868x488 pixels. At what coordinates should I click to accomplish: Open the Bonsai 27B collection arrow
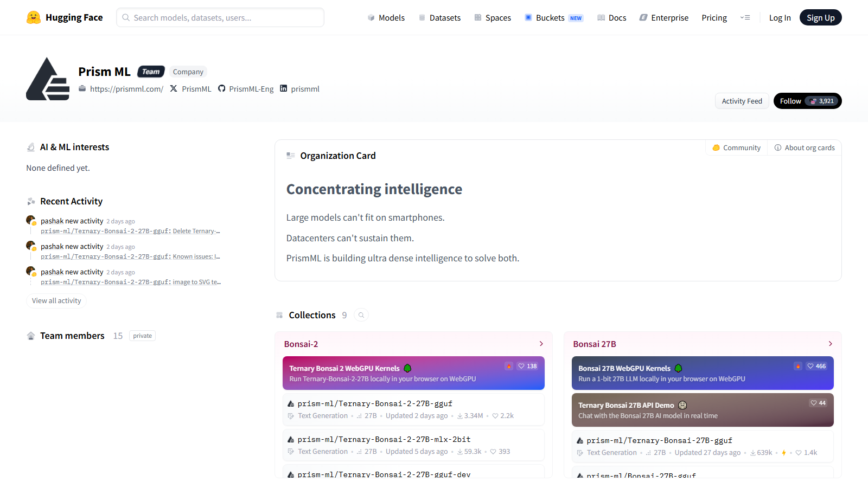[831, 344]
